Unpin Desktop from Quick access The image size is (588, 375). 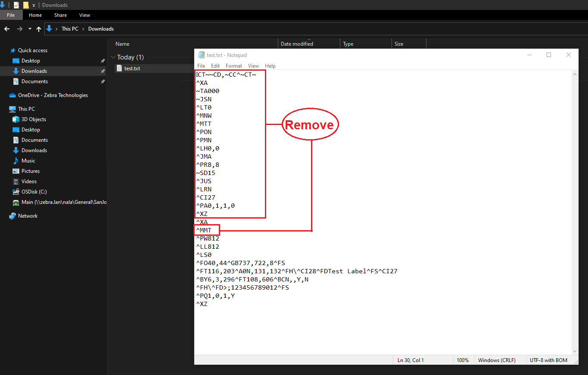point(103,60)
